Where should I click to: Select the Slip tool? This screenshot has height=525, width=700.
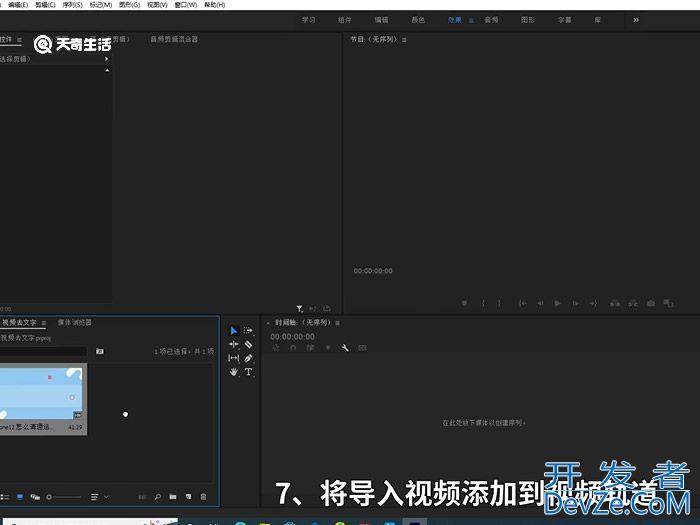tap(233, 358)
